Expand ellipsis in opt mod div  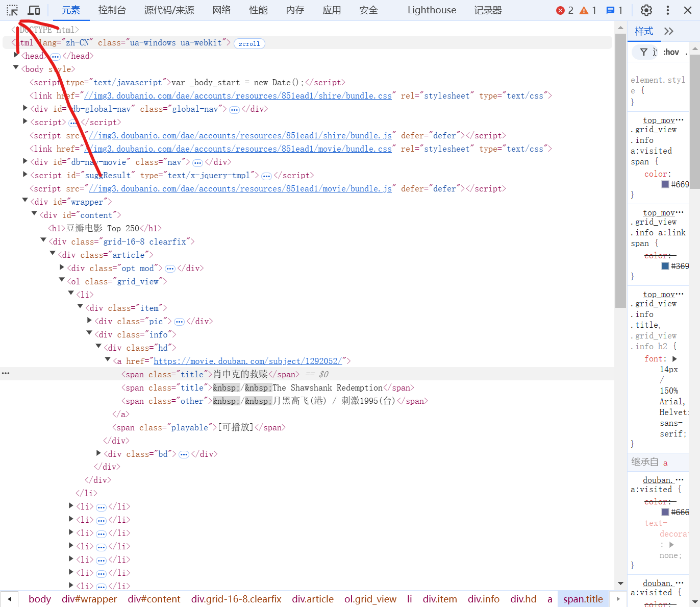click(x=170, y=269)
